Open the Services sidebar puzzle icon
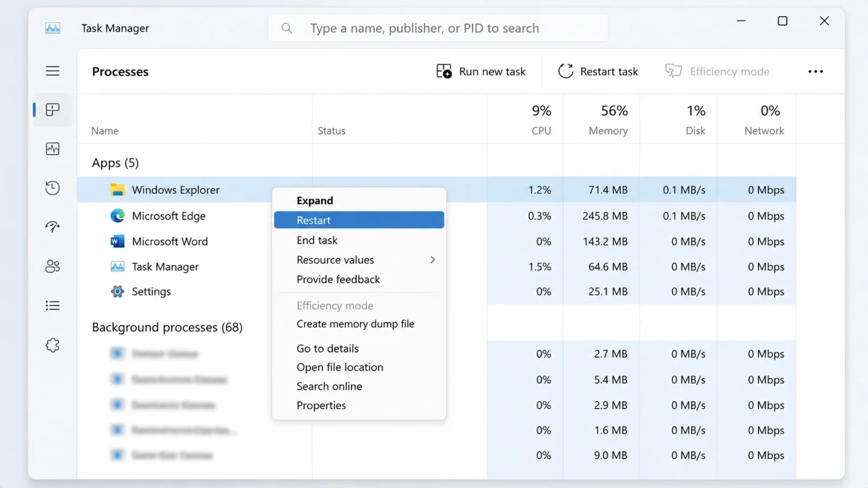Screen dimensions: 868x488 [53, 345]
